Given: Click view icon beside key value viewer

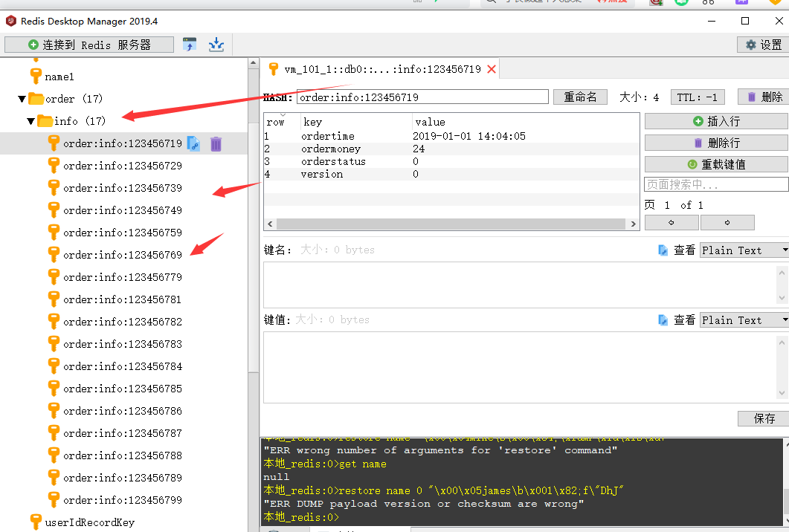Looking at the screenshot, I should click(663, 320).
